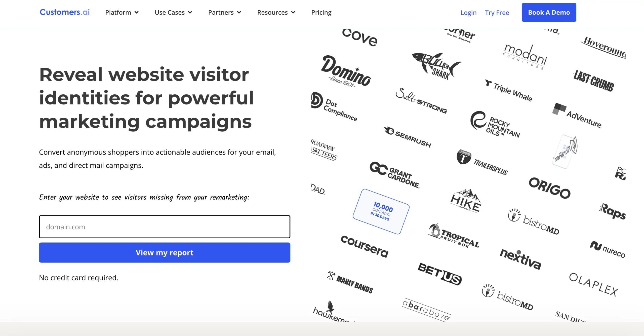Enter domain in the input field
The width and height of the screenshot is (644, 336).
pyautogui.click(x=165, y=227)
